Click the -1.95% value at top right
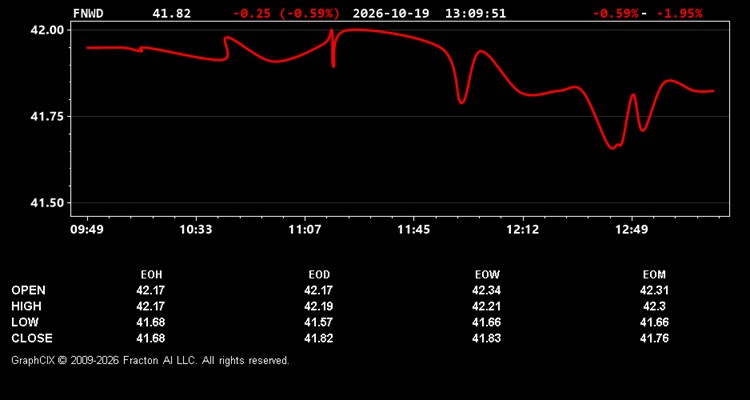 tap(679, 13)
